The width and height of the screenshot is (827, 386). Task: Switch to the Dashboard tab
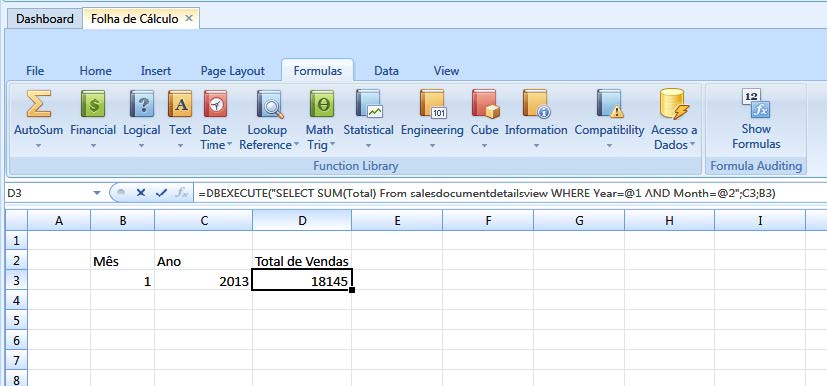pyautogui.click(x=44, y=19)
